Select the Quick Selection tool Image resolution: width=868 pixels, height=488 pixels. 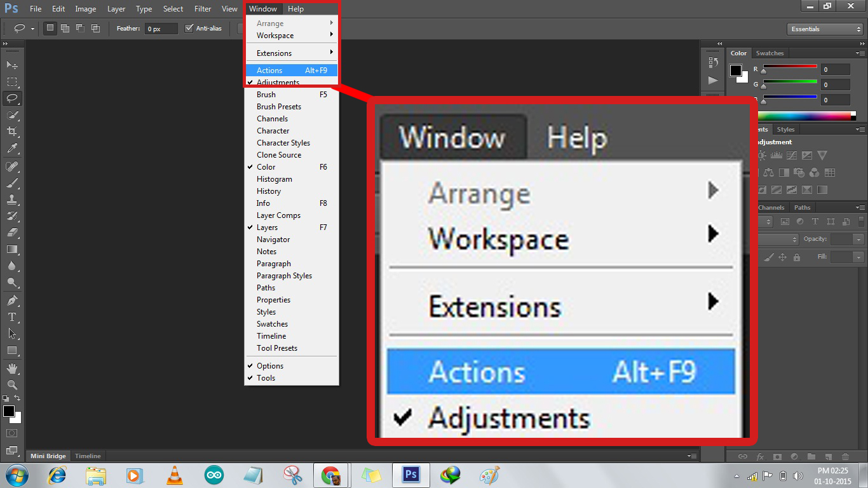tap(12, 115)
